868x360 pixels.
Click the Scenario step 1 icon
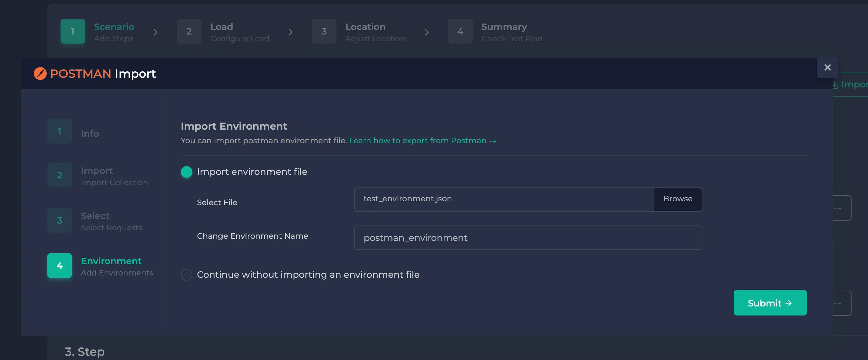[72, 31]
